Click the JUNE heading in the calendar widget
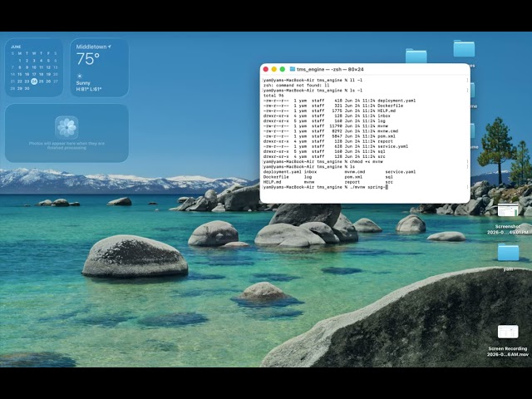The image size is (532, 399). point(16,47)
